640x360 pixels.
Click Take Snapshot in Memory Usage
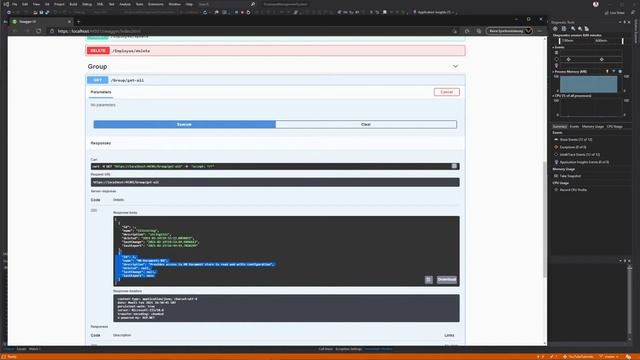(x=570, y=176)
